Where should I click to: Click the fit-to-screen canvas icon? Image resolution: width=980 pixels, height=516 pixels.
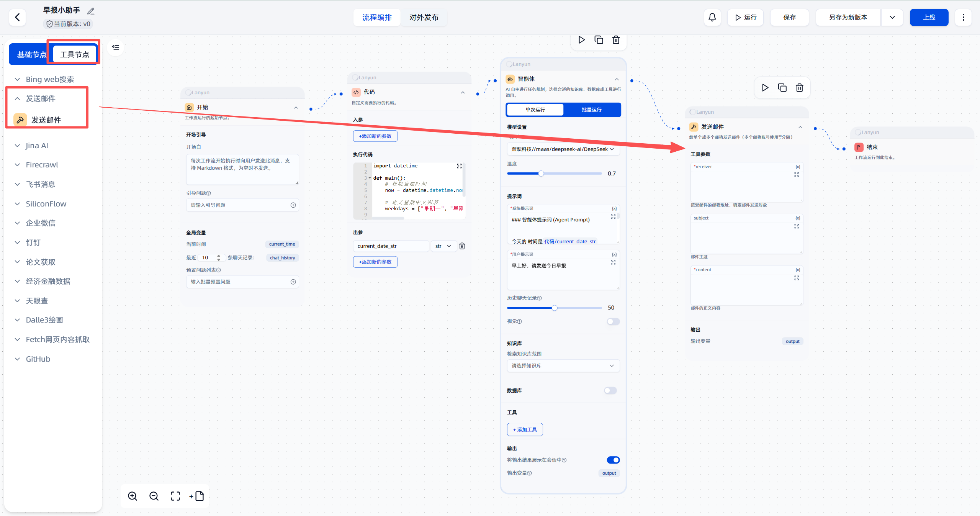175,496
